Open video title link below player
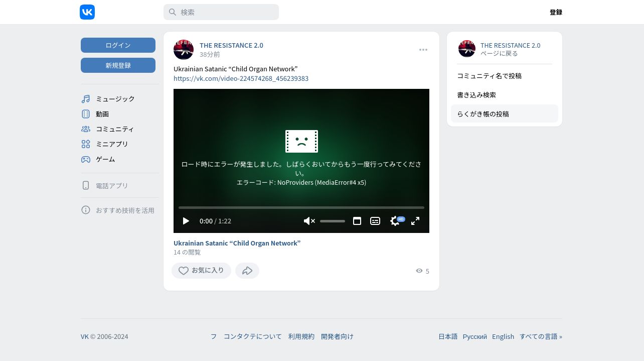Image resolution: width=644 pixels, height=361 pixels. pos(237,243)
